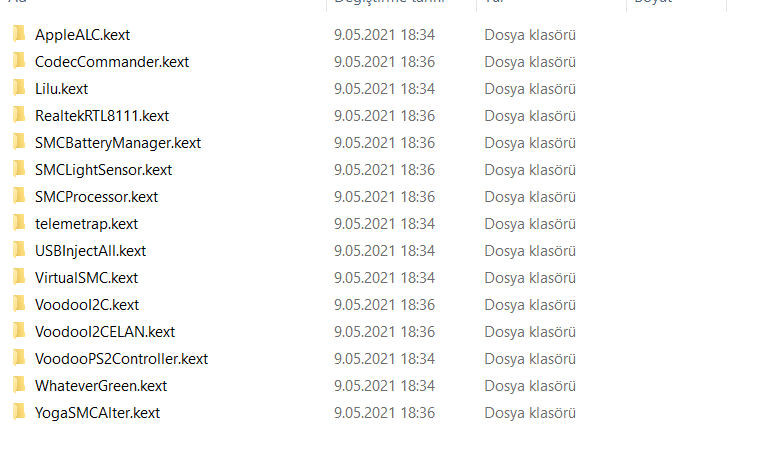Select the VirtualSMC.kext file name
Viewport: 768px width, 473px height.
click(x=86, y=278)
